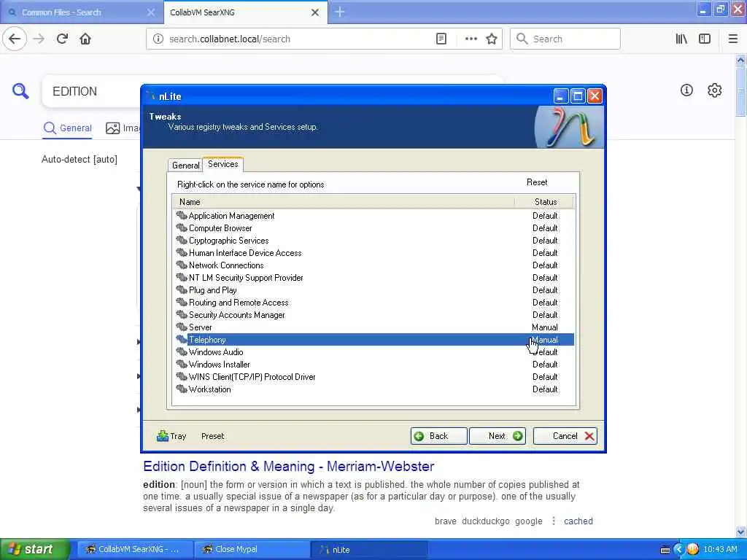Viewport: 747px width, 560px height.
Task: Select the Server service row
Action: tap(374, 327)
